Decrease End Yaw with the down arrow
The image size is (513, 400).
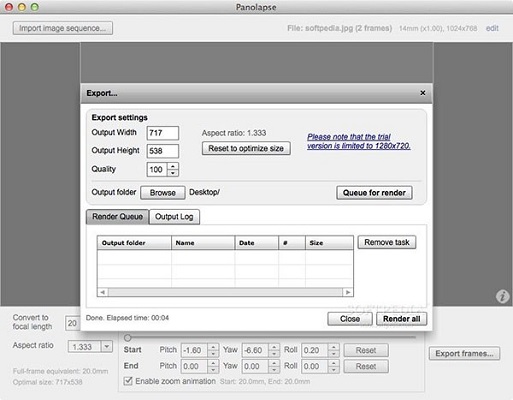274,370
